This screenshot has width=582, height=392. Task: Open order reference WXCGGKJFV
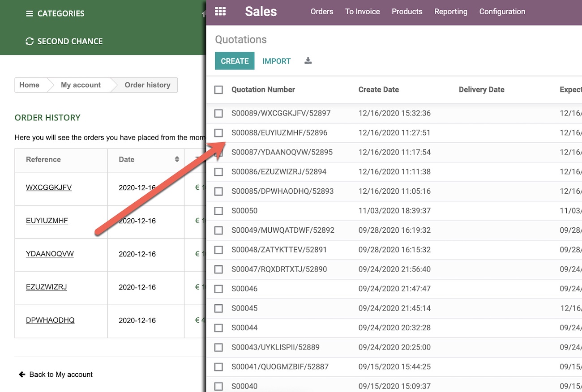[49, 187]
